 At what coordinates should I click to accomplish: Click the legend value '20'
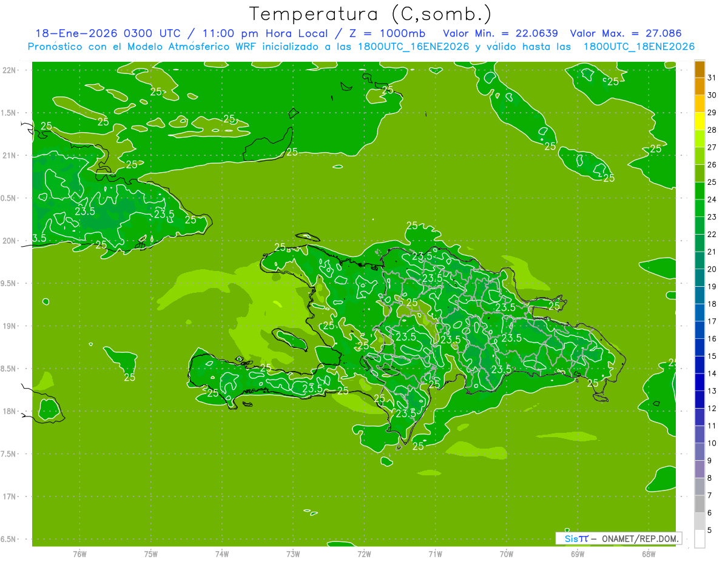point(712,269)
